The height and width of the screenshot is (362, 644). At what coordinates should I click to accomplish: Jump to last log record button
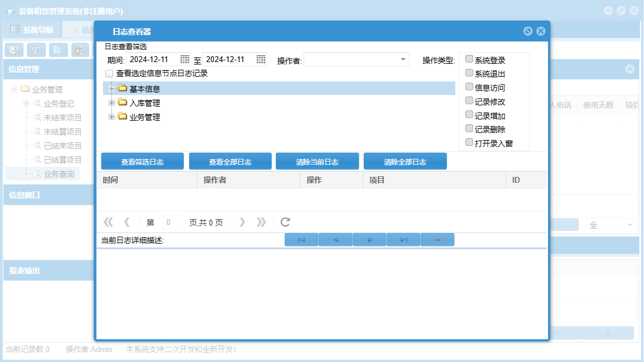point(403,240)
